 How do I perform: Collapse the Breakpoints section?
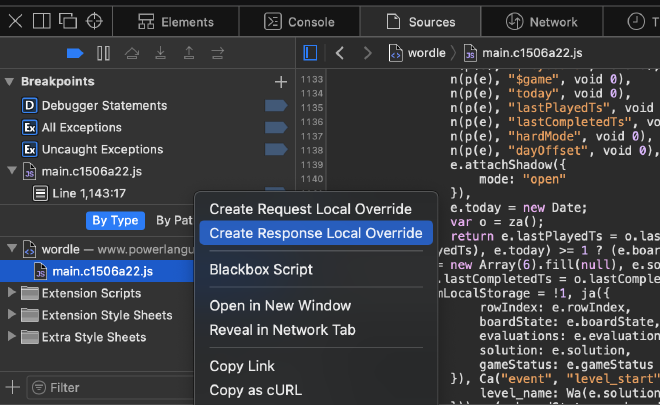tap(9, 82)
